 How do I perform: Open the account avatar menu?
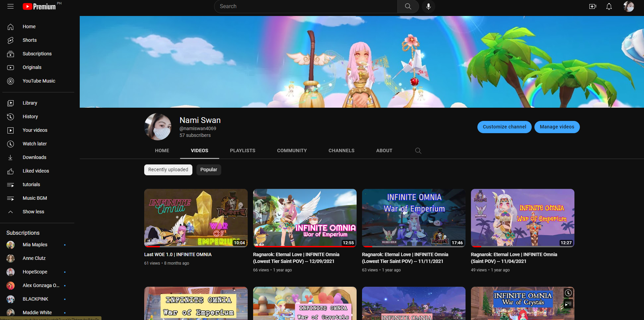[x=629, y=6]
